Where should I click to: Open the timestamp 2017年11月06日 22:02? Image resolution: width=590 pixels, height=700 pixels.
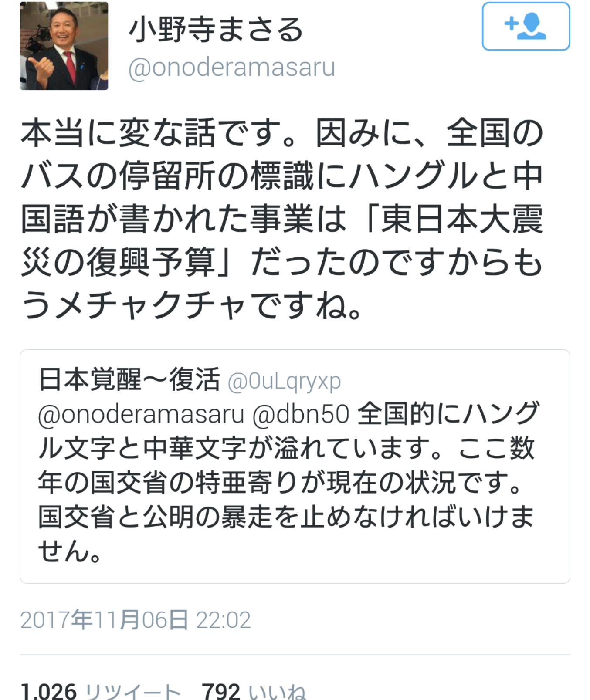pyautogui.click(x=136, y=619)
